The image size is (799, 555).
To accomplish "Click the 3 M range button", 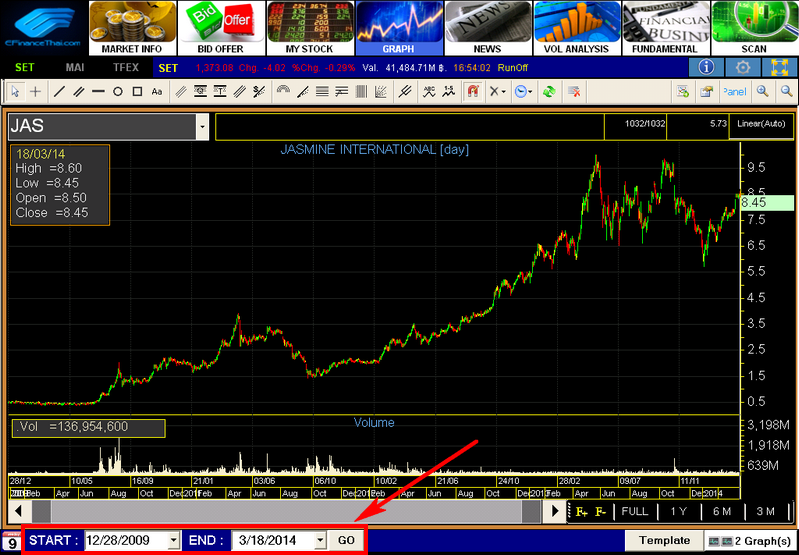I will click(765, 511).
